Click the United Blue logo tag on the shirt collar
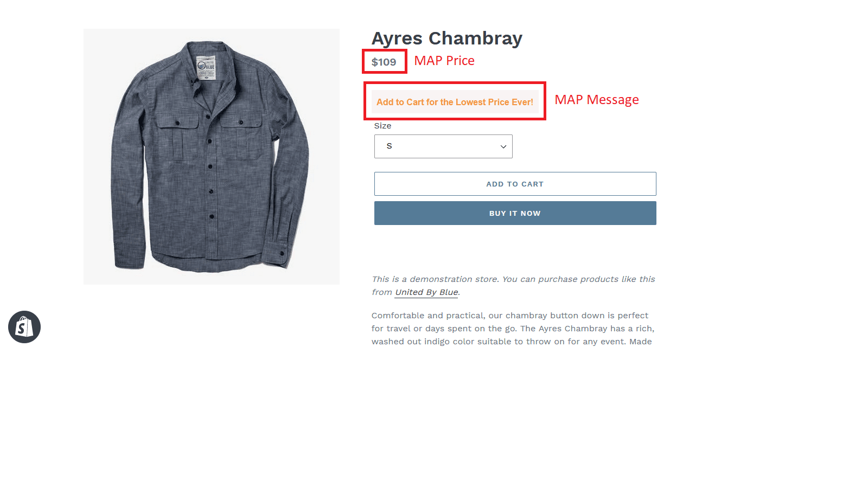The width and height of the screenshot is (868, 488). 206,68
